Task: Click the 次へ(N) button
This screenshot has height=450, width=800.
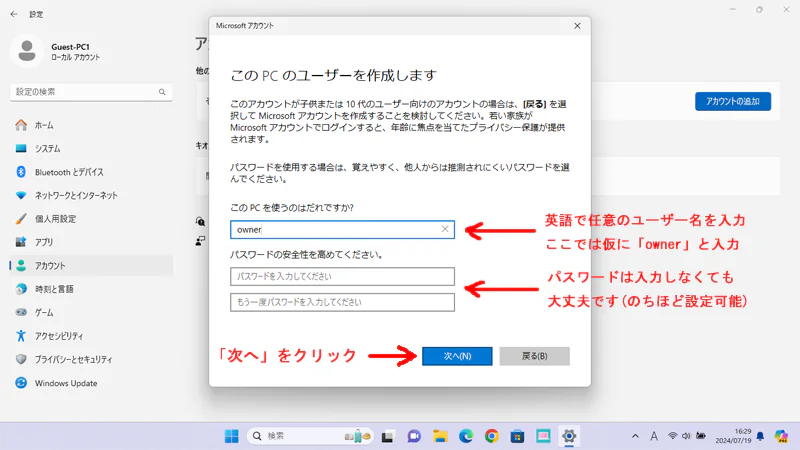Action: pyautogui.click(x=457, y=356)
